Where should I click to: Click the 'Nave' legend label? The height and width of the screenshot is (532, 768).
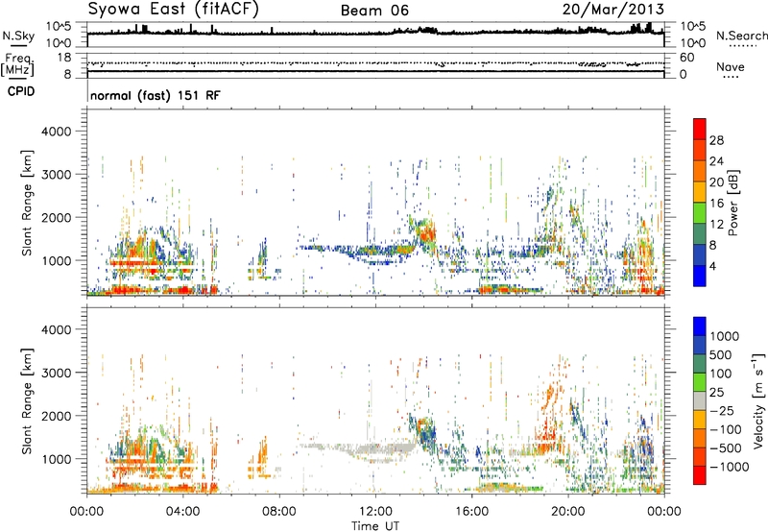(x=731, y=67)
